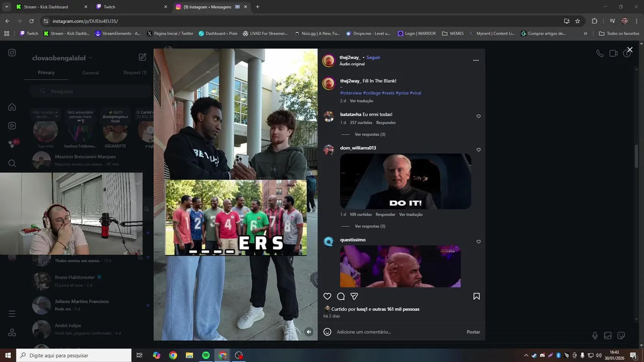Start an audio call with phone icon
644x362 pixels.
click(x=600, y=53)
